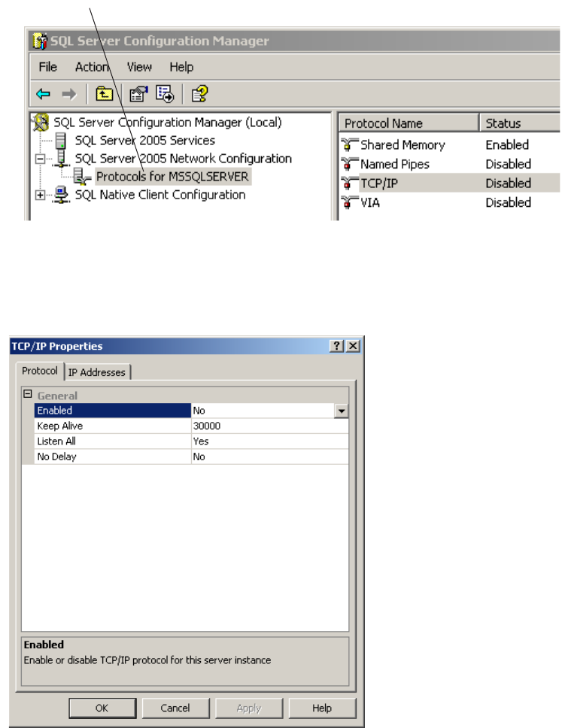Click the SQL Native Client Configuration icon
This screenshot has width=562, height=728.
pos(61,195)
